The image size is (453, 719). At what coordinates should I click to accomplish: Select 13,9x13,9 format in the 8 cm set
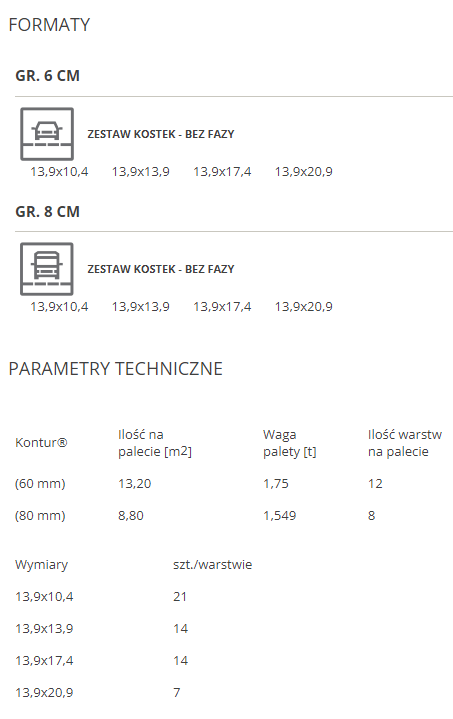[x=141, y=307]
